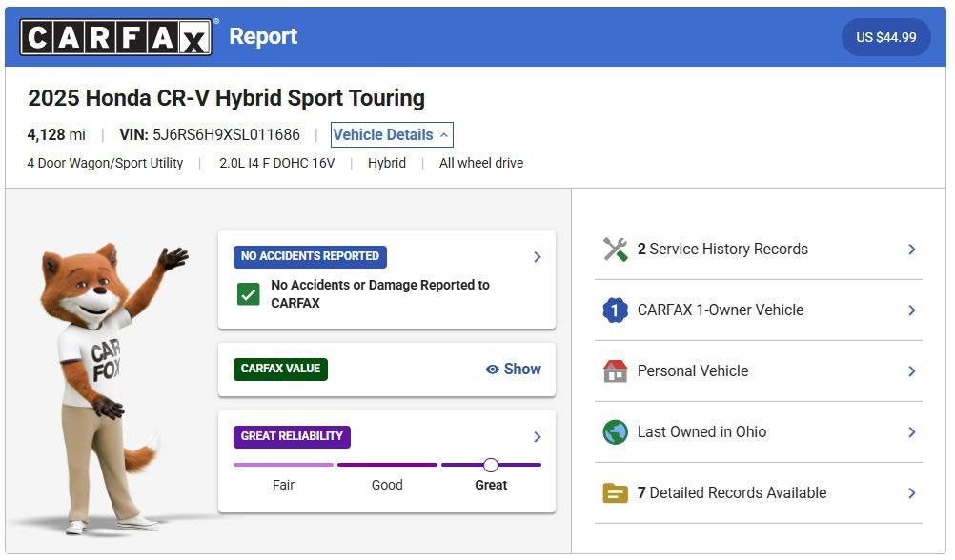The image size is (955, 560).
Task: Open 2 Service History Records link
Action: [x=722, y=249]
